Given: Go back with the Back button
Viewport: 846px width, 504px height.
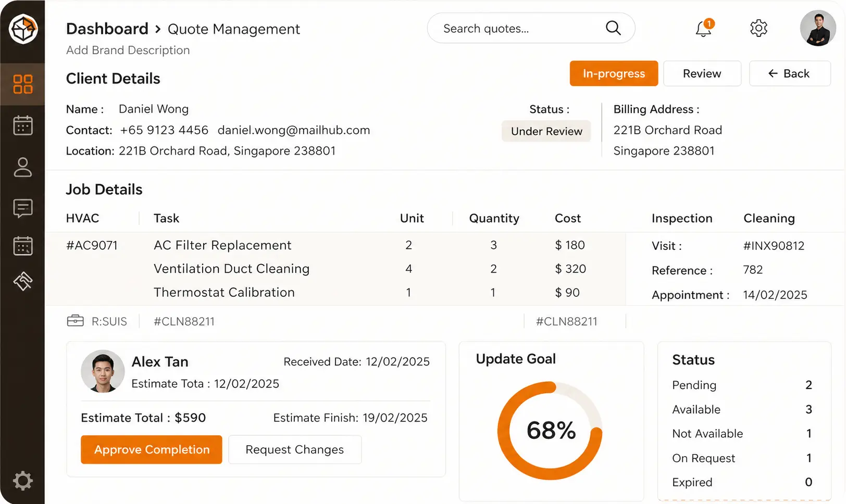Looking at the screenshot, I should point(790,73).
